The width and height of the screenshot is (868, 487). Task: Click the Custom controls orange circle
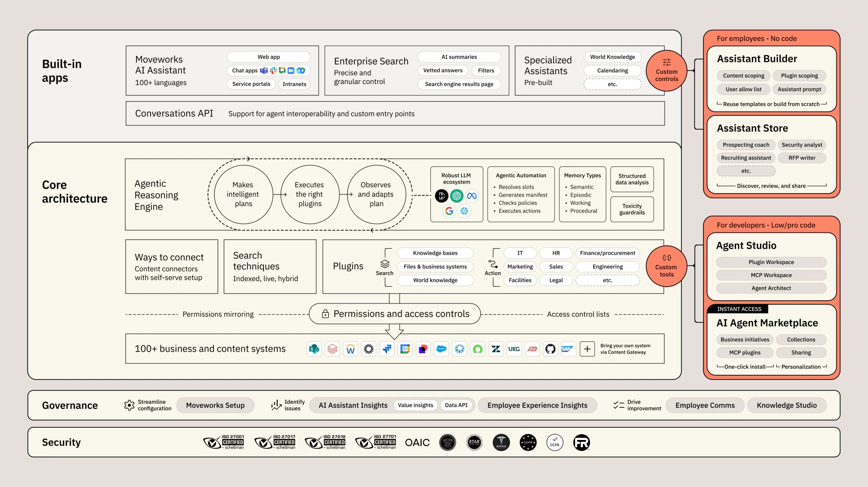tap(666, 71)
